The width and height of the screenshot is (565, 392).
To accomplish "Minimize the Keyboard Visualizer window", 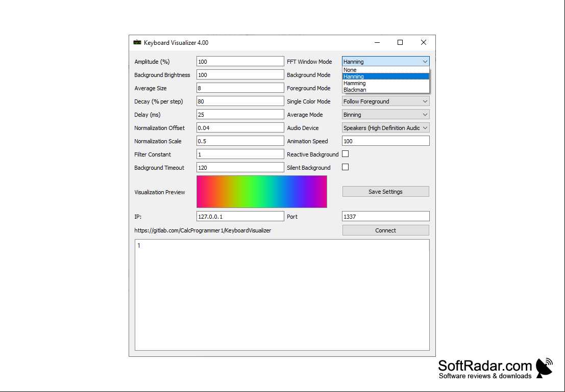I will coord(377,42).
